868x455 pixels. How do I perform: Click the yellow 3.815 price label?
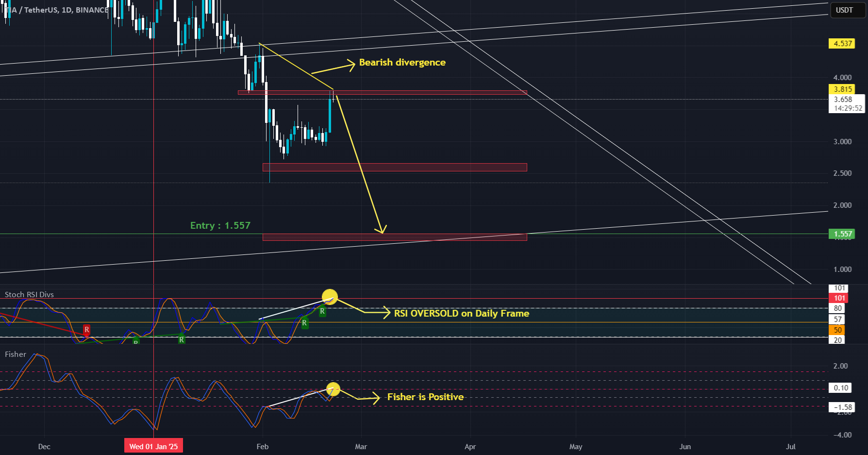pos(842,89)
